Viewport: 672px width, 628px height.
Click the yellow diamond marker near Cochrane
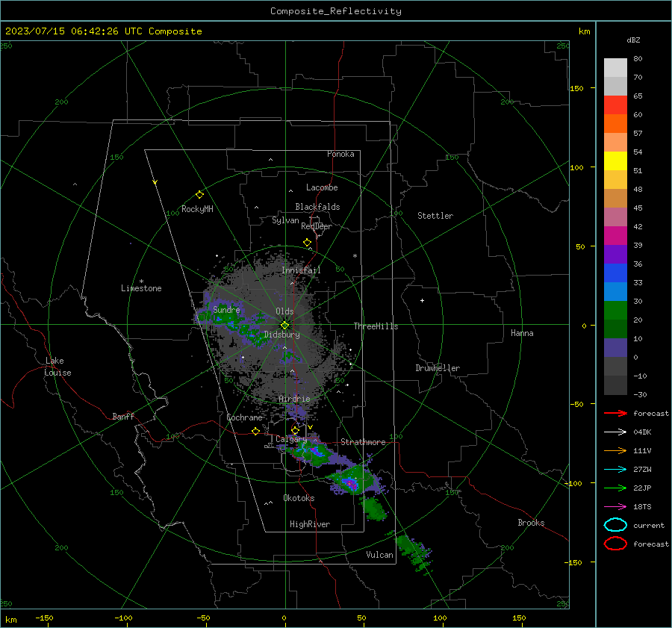(x=256, y=432)
